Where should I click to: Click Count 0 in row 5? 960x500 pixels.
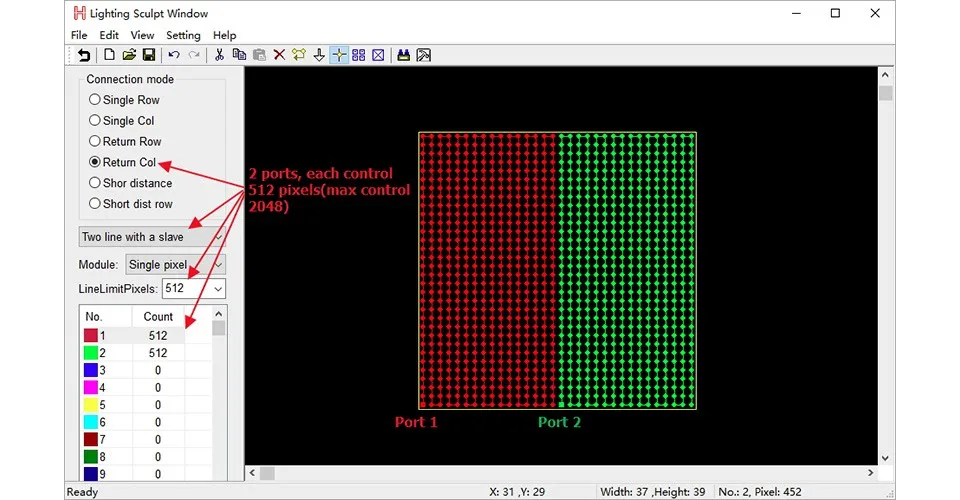tap(158, 405)
